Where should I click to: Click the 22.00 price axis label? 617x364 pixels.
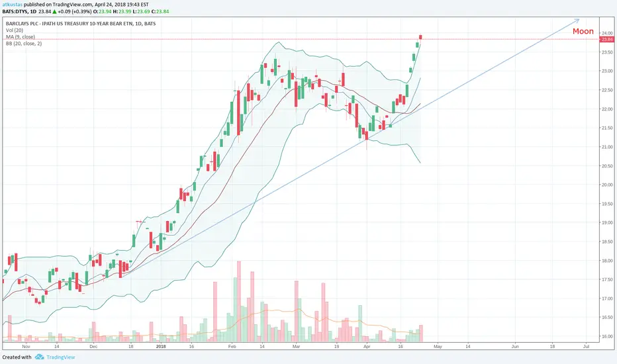(x=607, y=109)
